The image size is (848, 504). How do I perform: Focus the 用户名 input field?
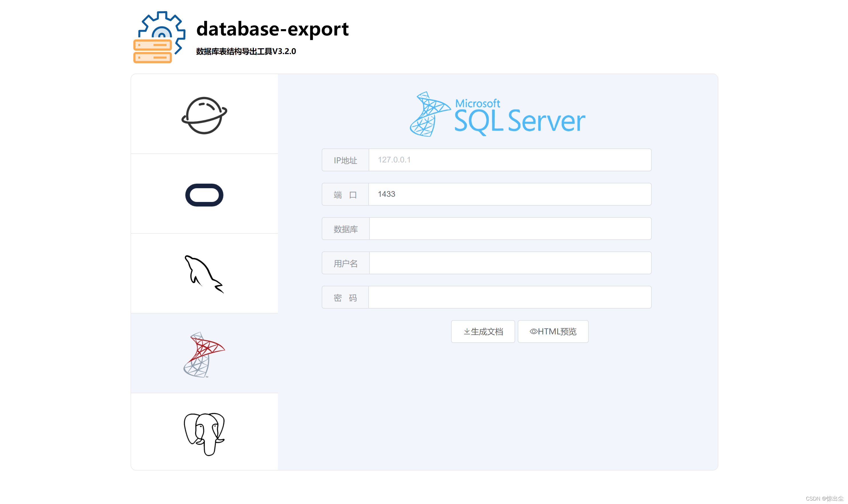click(x=510, y=263)
